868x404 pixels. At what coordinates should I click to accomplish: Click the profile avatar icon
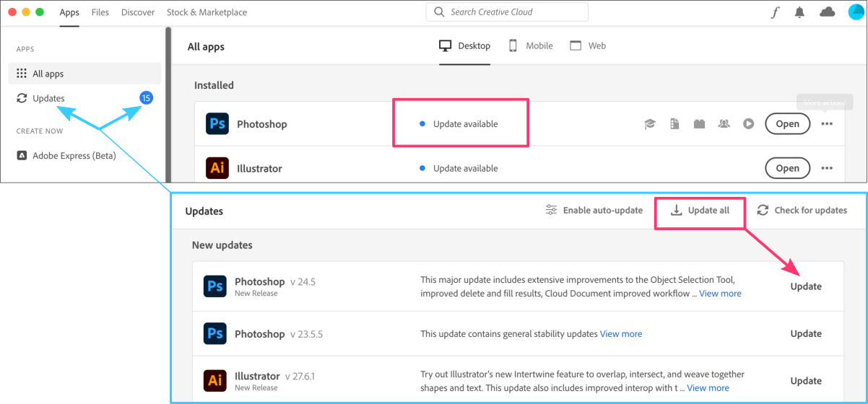pos(855,12)
